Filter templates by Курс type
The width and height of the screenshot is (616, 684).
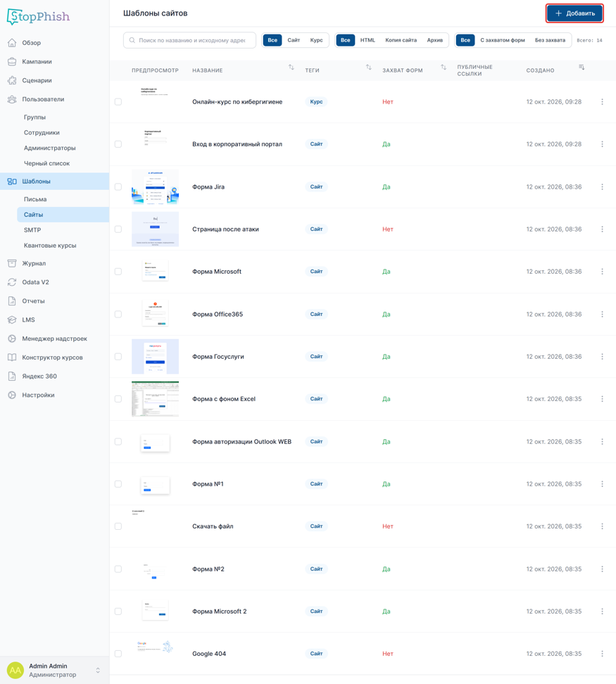[316, 40]
